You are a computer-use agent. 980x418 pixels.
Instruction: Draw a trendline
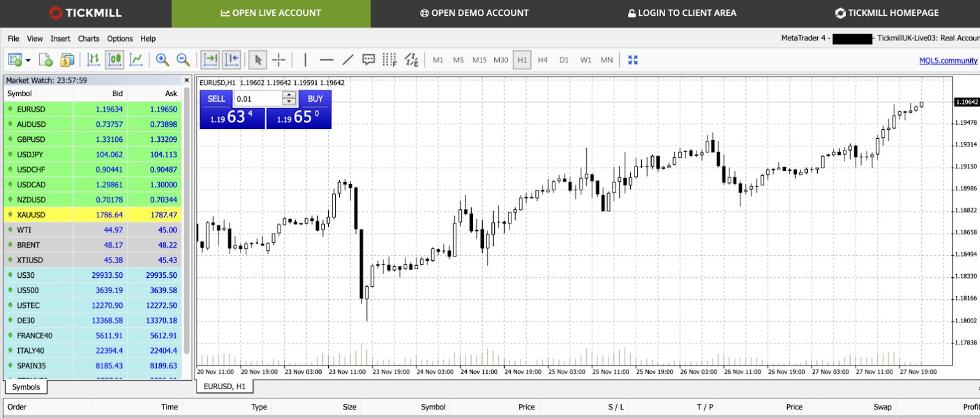coord(348,59)
